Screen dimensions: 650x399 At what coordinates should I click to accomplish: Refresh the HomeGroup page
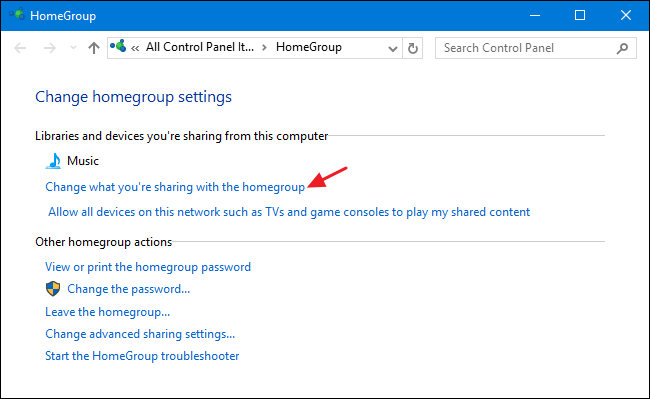tap(412, 48)
